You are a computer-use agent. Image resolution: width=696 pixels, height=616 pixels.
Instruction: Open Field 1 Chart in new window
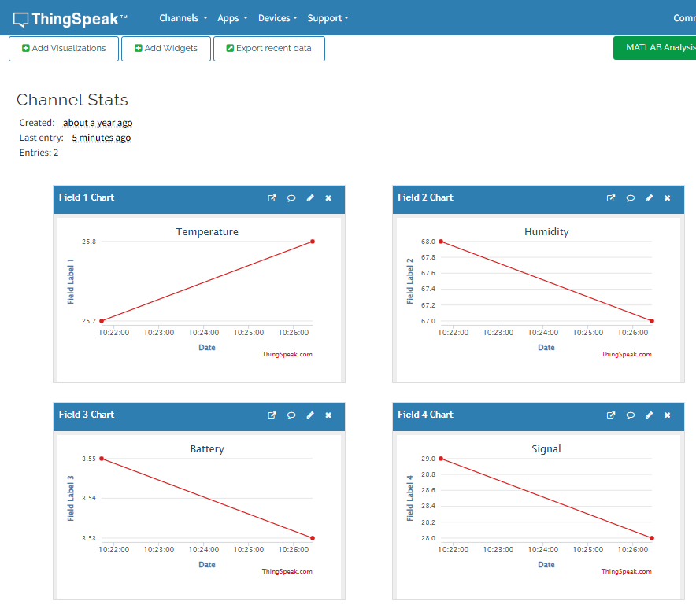point(272,198)
